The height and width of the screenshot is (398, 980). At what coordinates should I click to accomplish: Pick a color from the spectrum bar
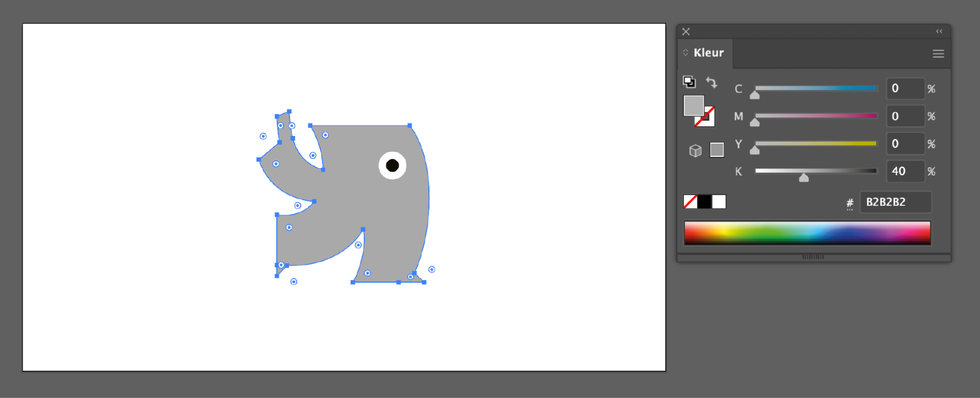[806, 233]
